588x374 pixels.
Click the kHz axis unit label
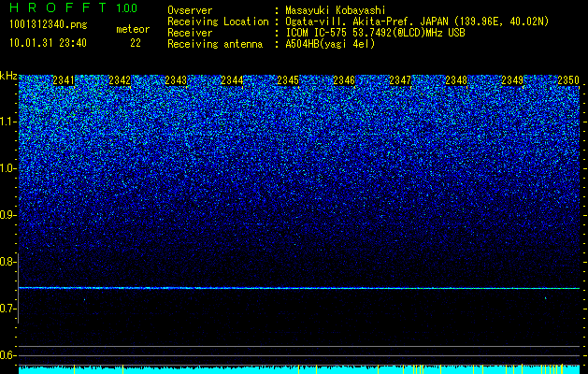8,76
